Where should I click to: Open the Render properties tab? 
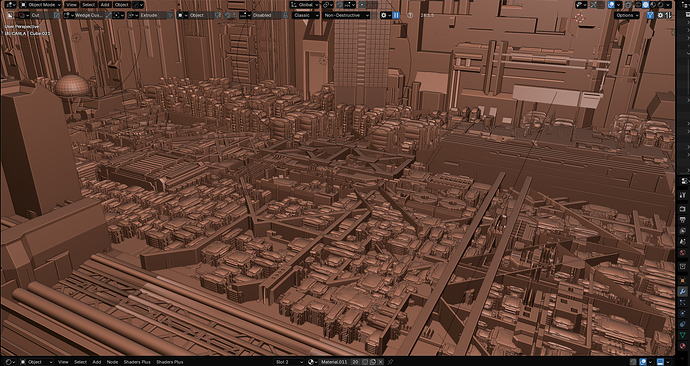[x=683, y=209]
